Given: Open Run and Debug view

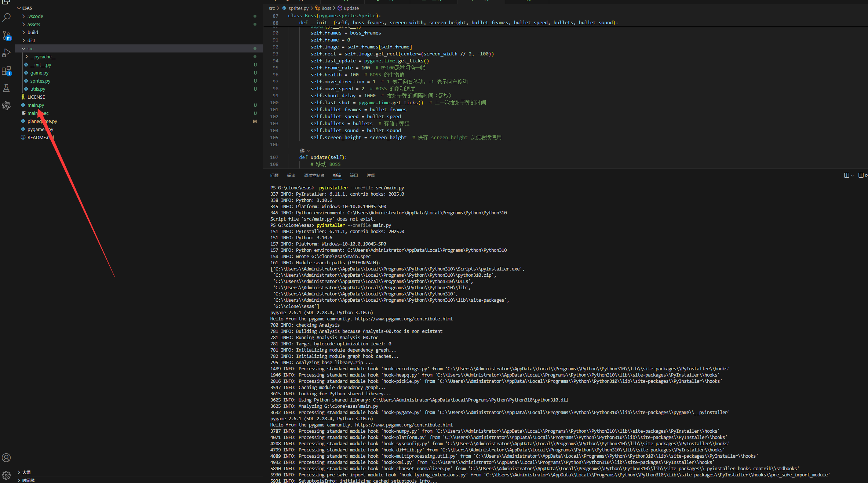Looking at the screenshot, I should pos(7,53).
